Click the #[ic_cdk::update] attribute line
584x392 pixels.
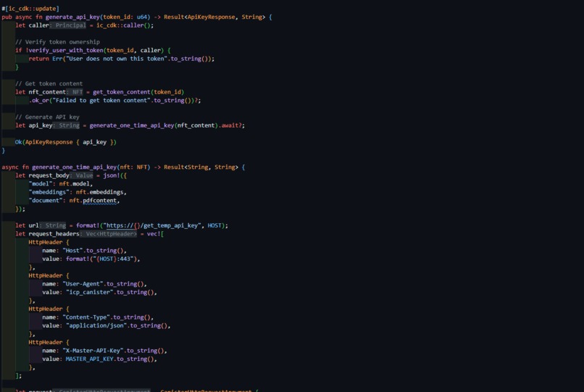click(x=30, y=9)
